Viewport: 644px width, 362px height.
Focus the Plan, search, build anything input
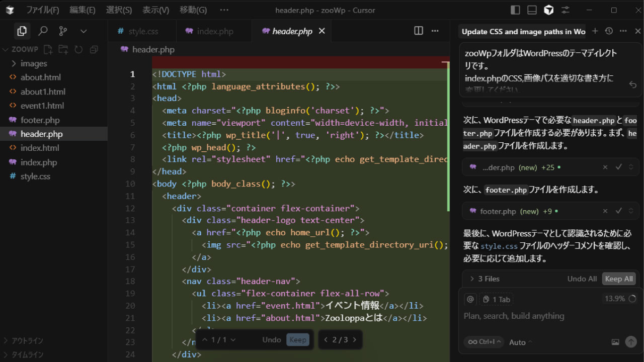point(550,316)
